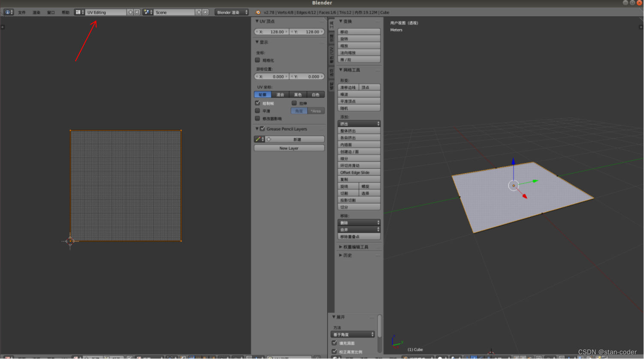
Task: Click plus icon next to 新建 to add layer
Action: 268,139
